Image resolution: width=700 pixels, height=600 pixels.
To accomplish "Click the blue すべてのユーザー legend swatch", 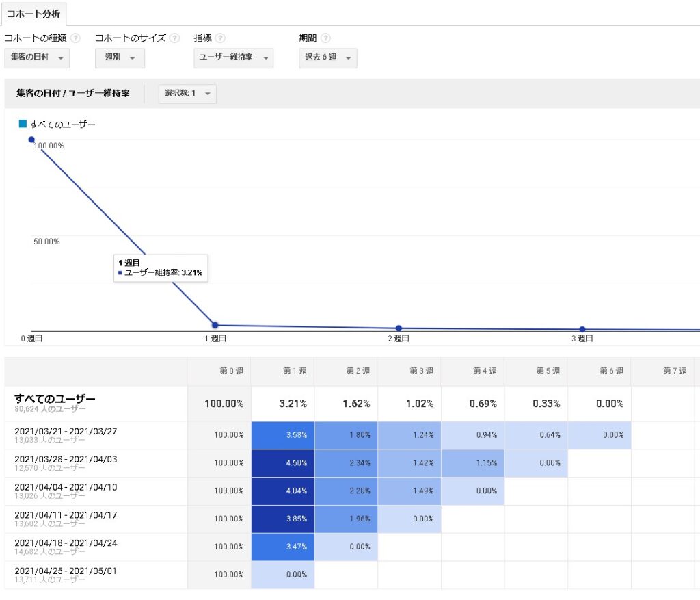I will pos(23,124).
